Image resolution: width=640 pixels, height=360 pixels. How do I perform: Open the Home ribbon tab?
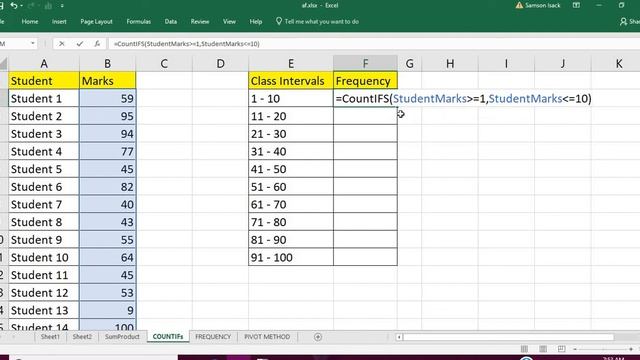point(30,22)
